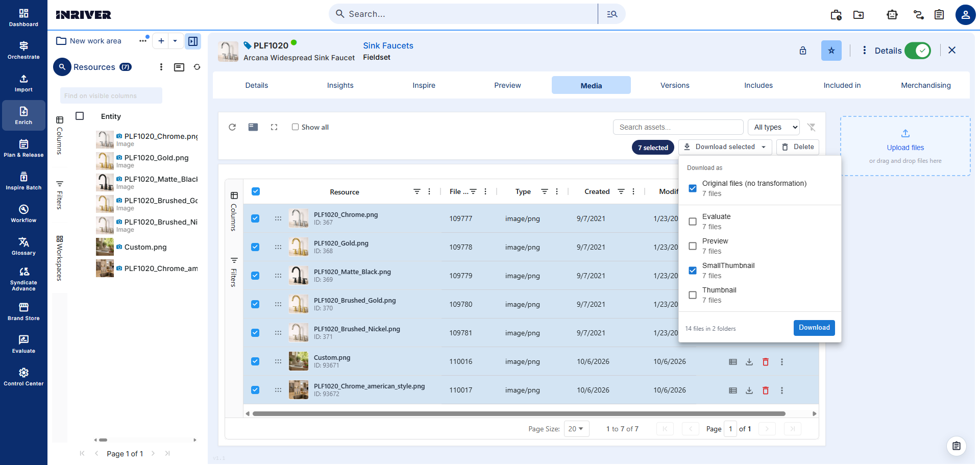The height and width of the screenshot is (465, 980).
Task: Uncheck the SmallThumbnail option
Action: click(693, 271)
